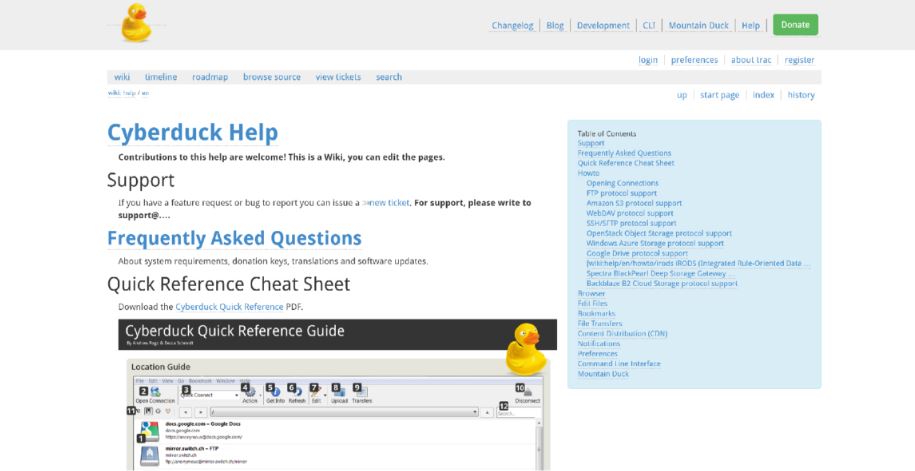Download the Cyberduck Quick Reference PDF link
This screenshot has width=915, height=471.
229,306
